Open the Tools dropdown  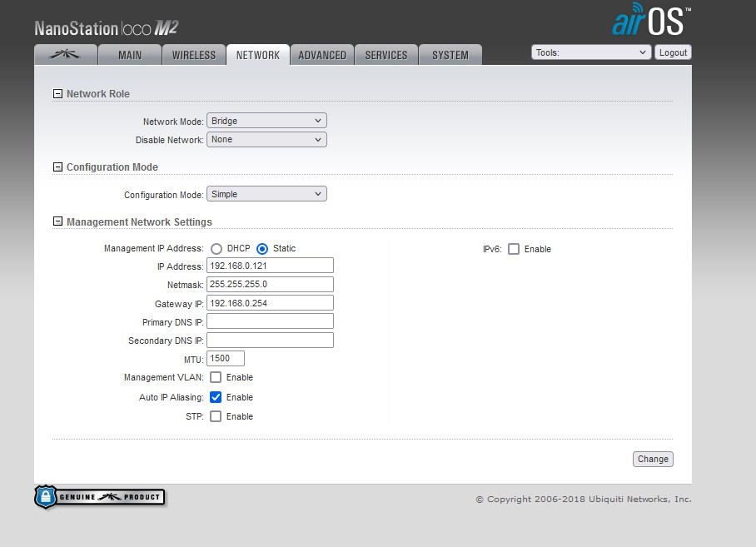[591, 52]
